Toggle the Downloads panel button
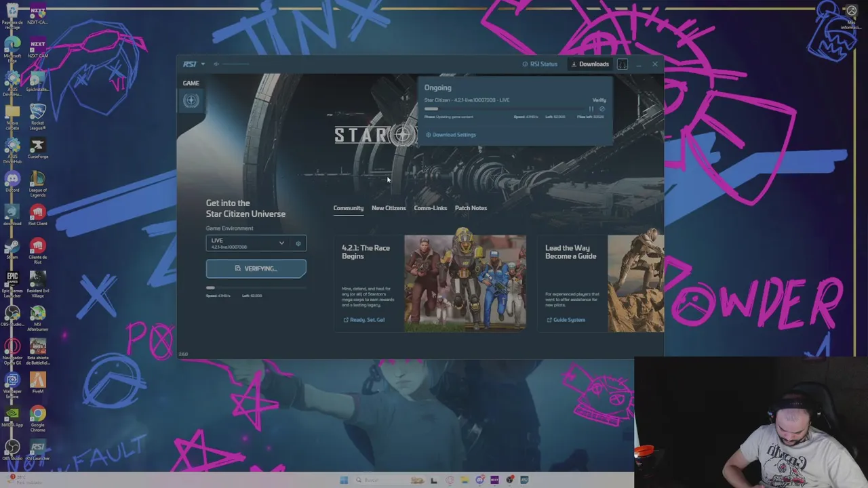This screenshot has width=868, height=488. tap(590, 64)
